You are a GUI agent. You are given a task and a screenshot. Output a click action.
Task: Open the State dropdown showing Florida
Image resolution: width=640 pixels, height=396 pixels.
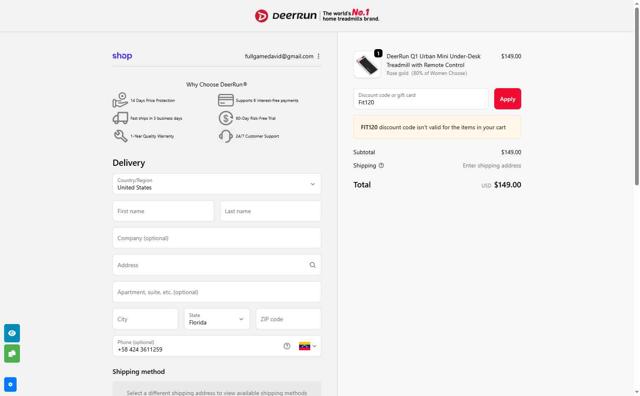217,319
